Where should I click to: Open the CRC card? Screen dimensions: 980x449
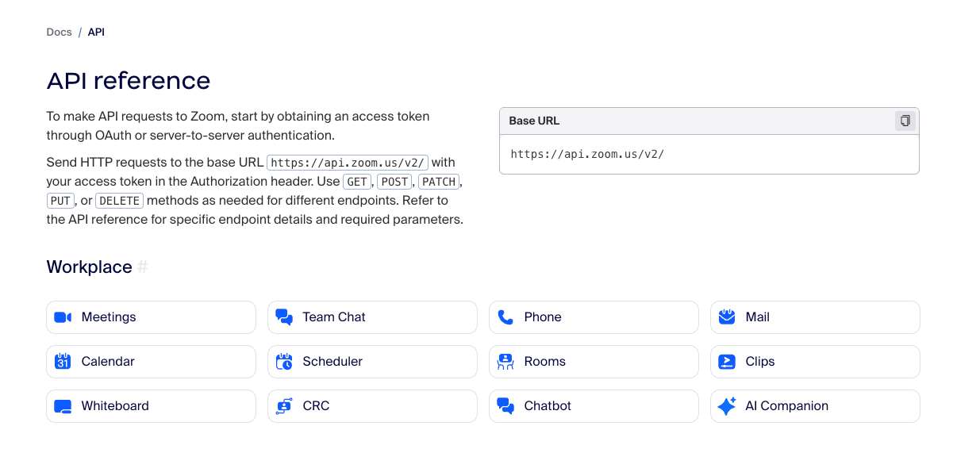click(372, 406)
